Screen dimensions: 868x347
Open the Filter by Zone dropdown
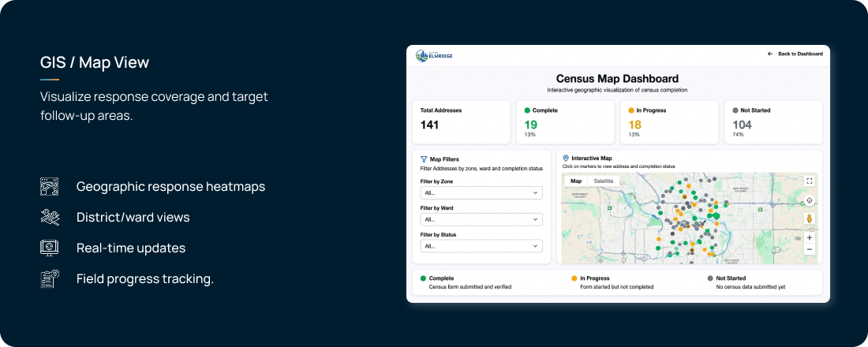(x=481, y=192)
